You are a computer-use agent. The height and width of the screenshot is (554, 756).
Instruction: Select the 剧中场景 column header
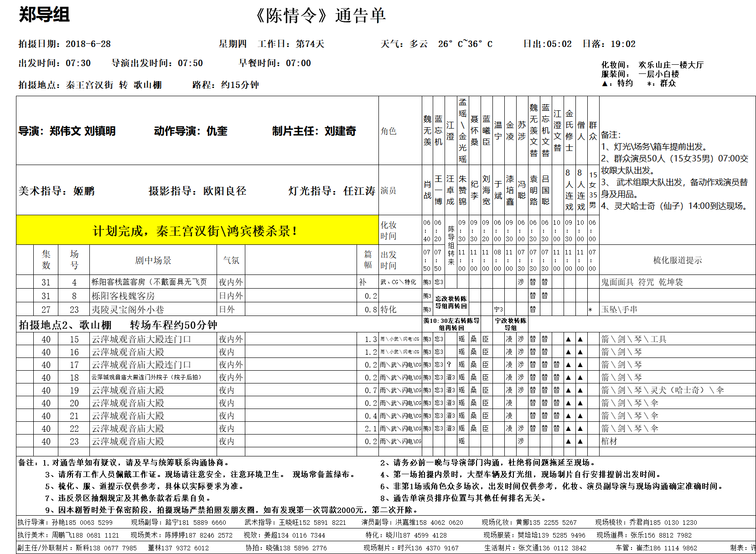coord(153,260)
